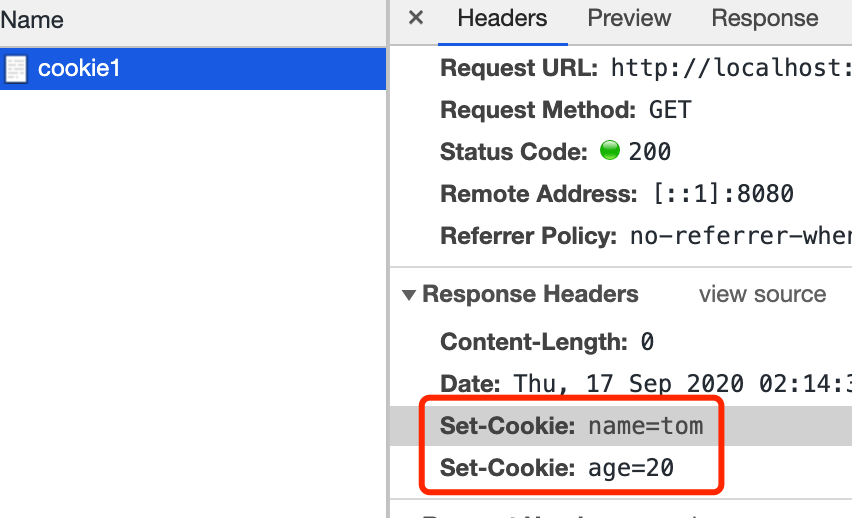Collapse the Response Headers section triangle
Screen dimensions: 852x518
coord(409,295)
